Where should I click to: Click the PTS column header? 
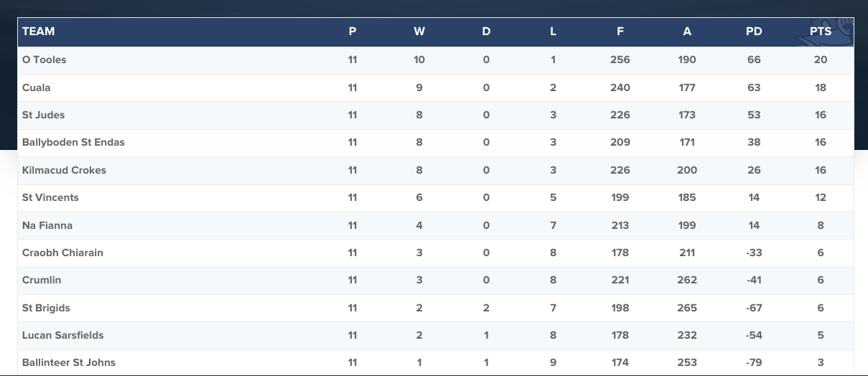(x=821, y=32)
